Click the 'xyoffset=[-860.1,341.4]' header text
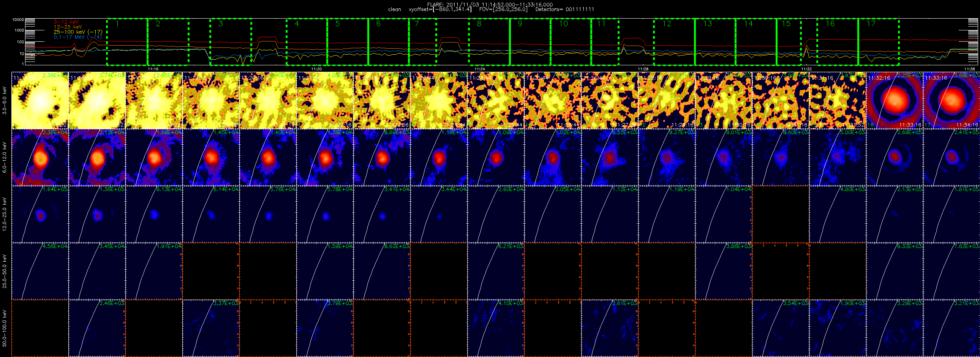The image size is (980, 357). 440,9
